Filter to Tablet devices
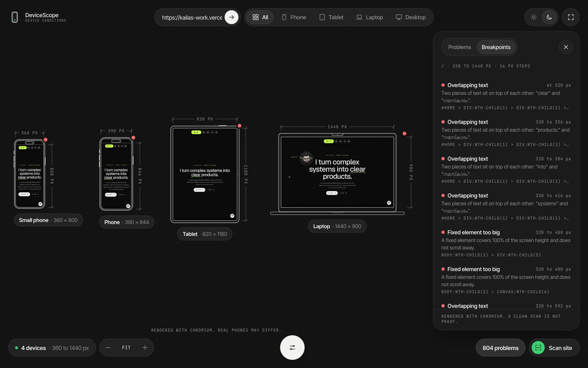The image size is (588, 368). coord(331,17)
